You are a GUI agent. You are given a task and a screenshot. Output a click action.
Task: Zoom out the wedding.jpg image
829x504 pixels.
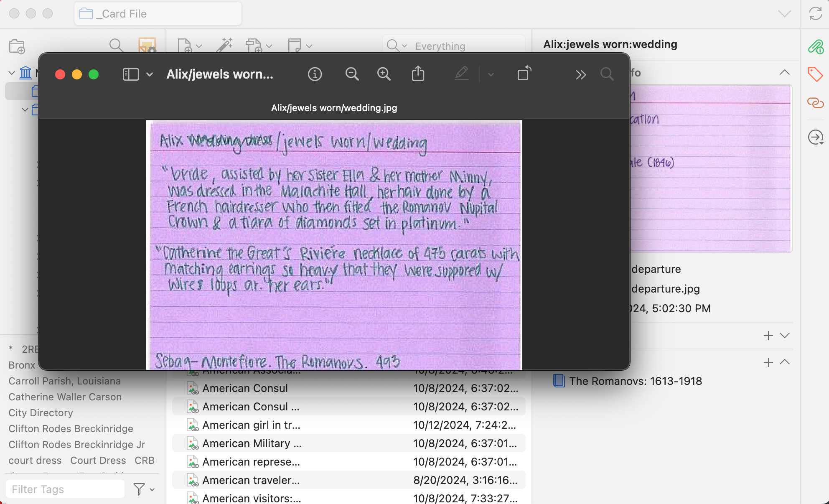(352, 74)
